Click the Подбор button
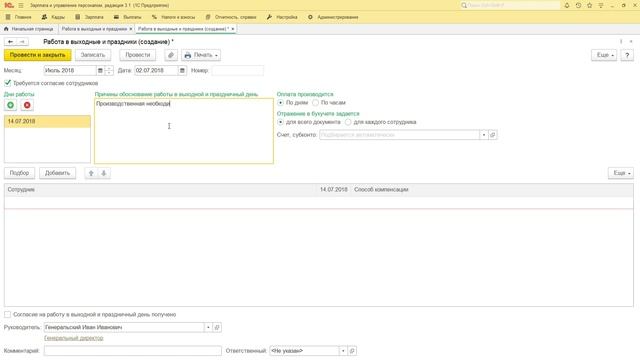 [19, 173]
